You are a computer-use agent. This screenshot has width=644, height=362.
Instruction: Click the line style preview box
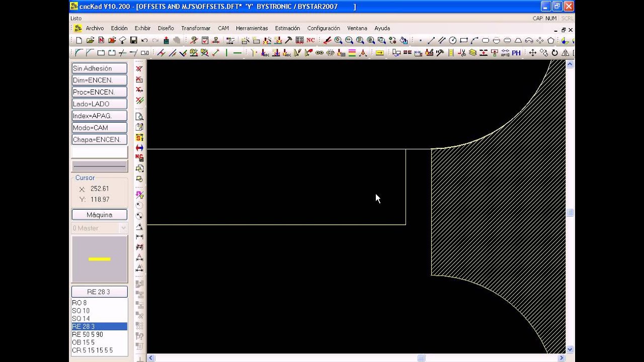100,166
